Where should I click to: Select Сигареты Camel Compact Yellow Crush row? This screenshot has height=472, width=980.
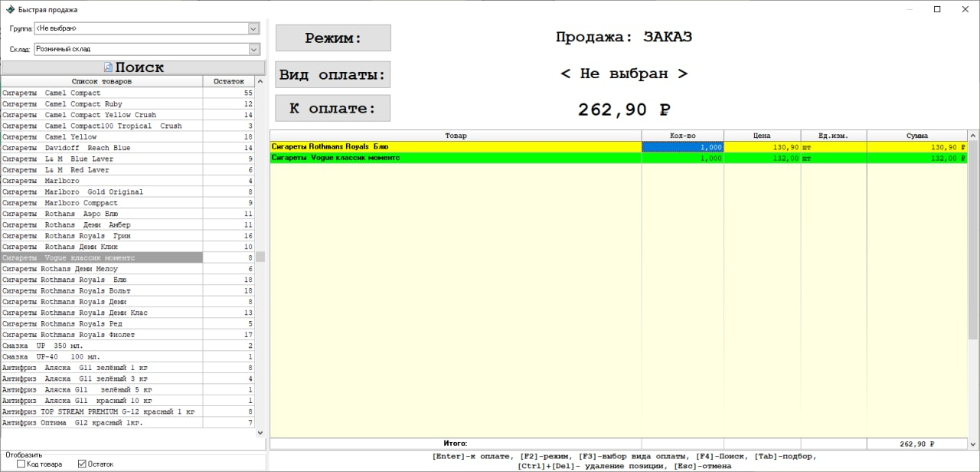click(128, 115)
